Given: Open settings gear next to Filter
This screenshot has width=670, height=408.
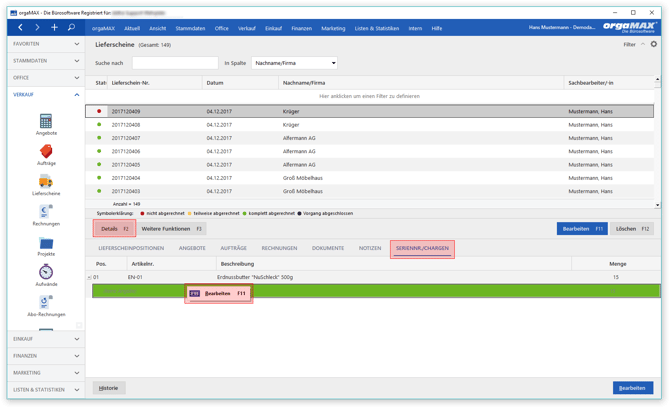Looking at the screenshot, I should (654, 44).
